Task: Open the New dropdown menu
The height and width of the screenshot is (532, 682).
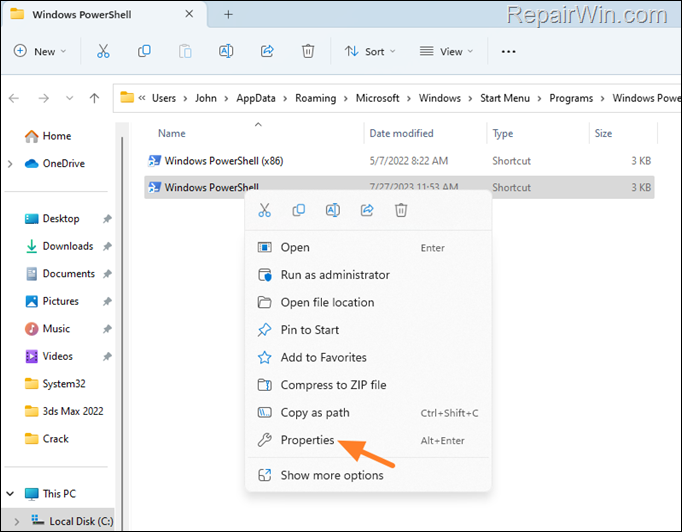Action: [x=40, y=51]
